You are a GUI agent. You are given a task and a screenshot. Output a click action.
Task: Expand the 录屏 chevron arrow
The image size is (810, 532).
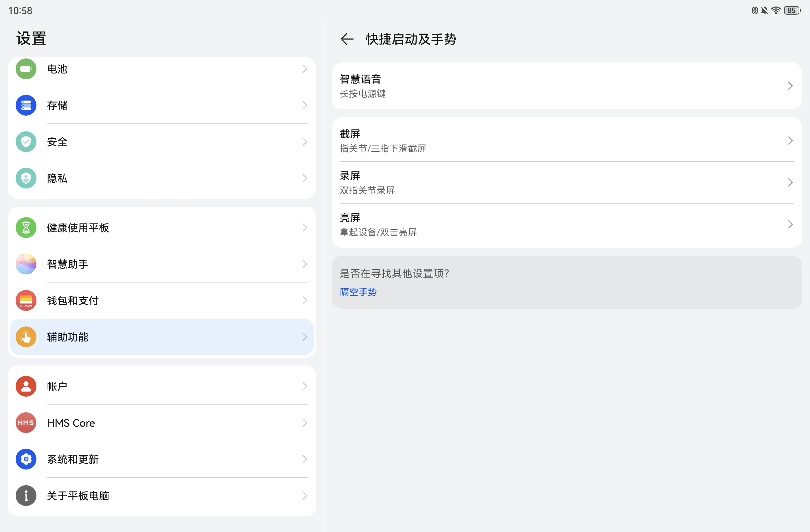coord(790,183)
